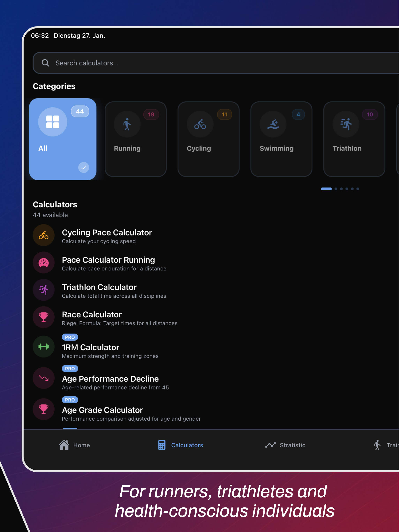Open the Cycling Pace Calculator
399x532 pixels.
tap(216, 236)
